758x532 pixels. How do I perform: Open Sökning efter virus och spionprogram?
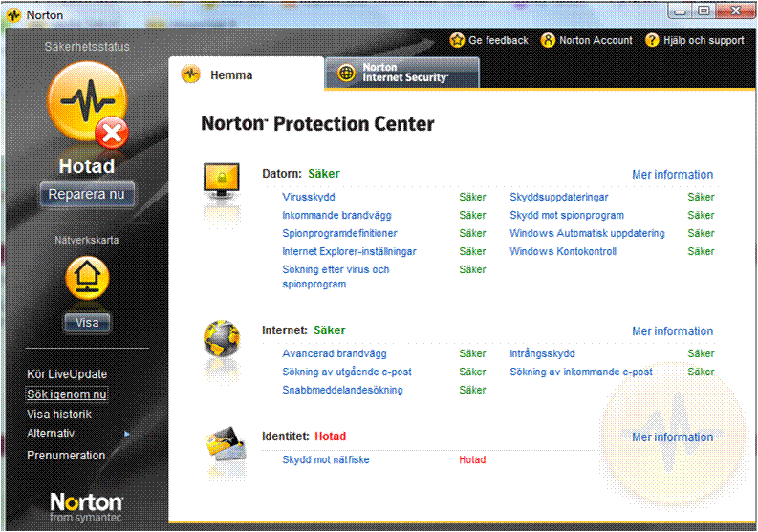pyautogui.click(x=336, y=276)
